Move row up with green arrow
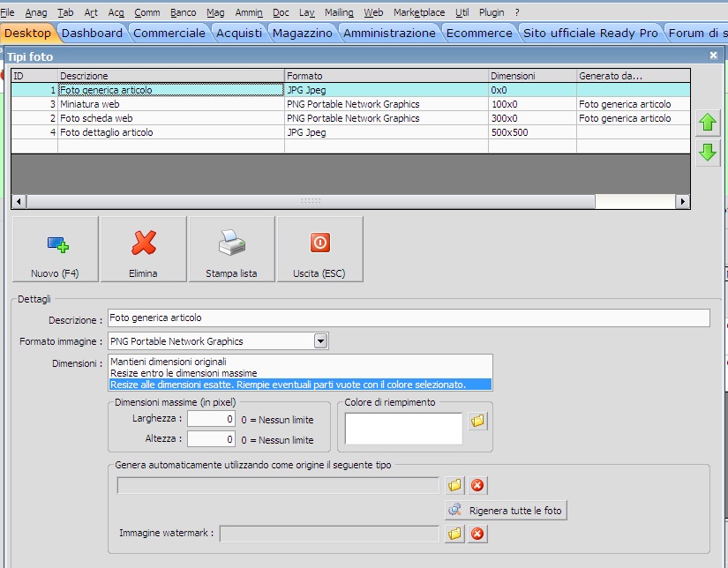Viewport: 728px width, 568px height. [708, 123]
